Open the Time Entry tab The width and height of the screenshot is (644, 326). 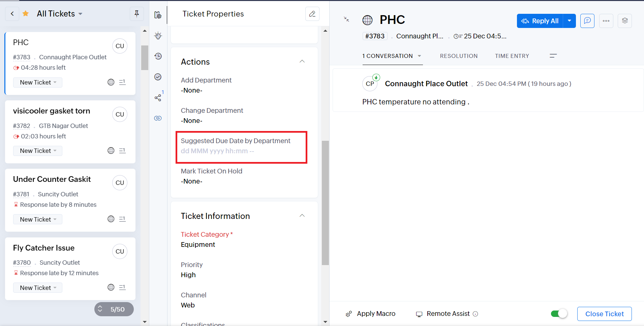512,56
